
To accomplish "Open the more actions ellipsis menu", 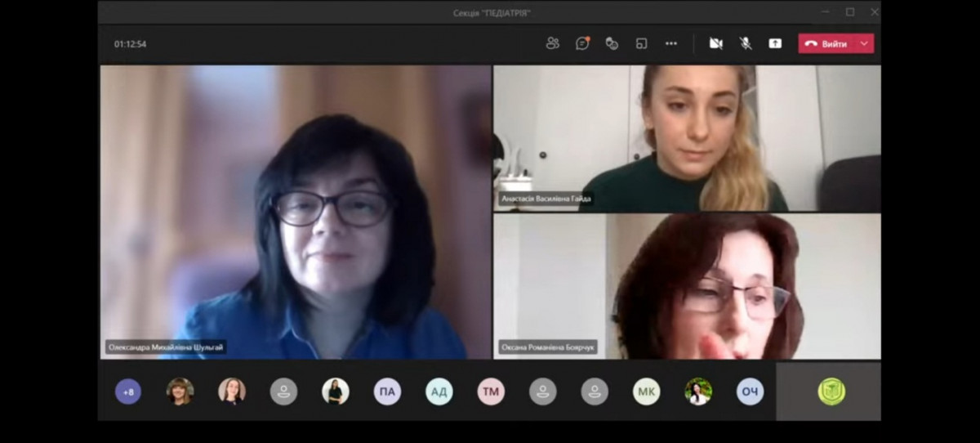I will (671, 43).
